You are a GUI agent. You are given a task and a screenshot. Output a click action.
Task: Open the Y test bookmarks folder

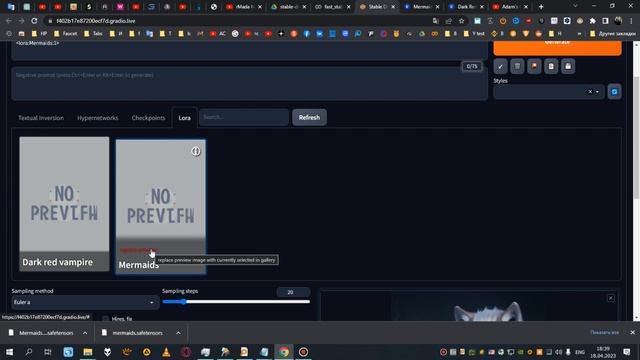point(475,33)
